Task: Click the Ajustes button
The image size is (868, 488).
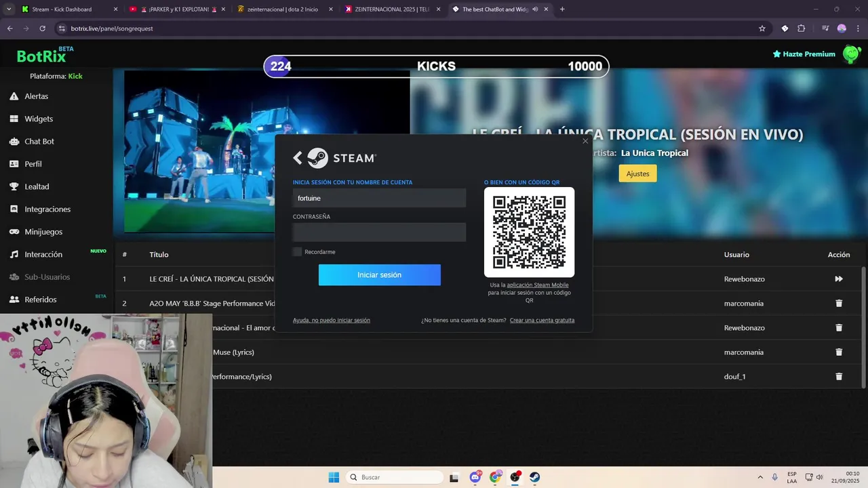Action: coord(637,174)
